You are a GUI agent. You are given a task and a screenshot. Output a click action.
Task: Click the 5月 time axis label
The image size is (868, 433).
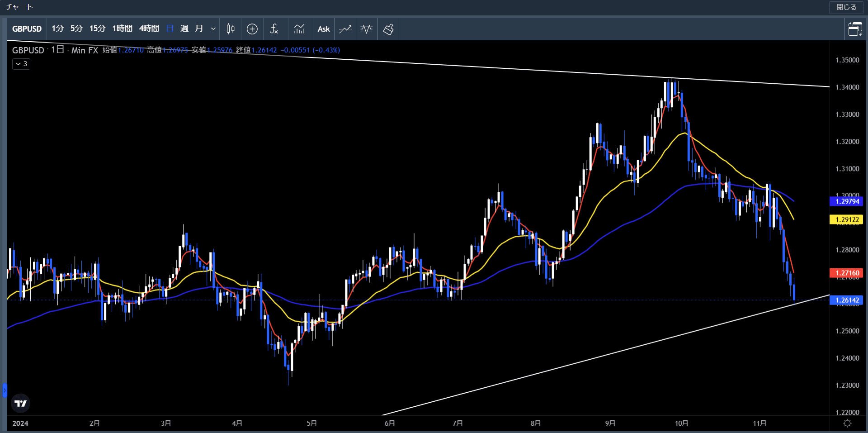(x=311, y=423)
